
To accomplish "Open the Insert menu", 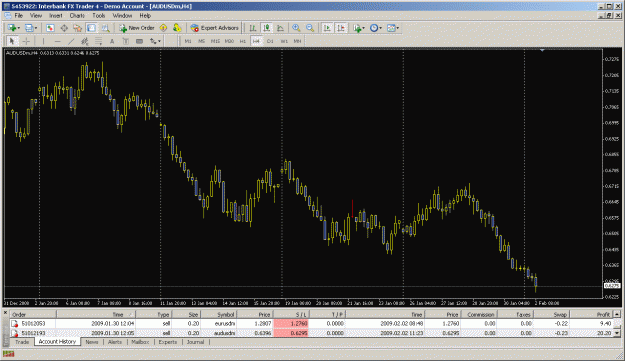I will click(56, 16).
